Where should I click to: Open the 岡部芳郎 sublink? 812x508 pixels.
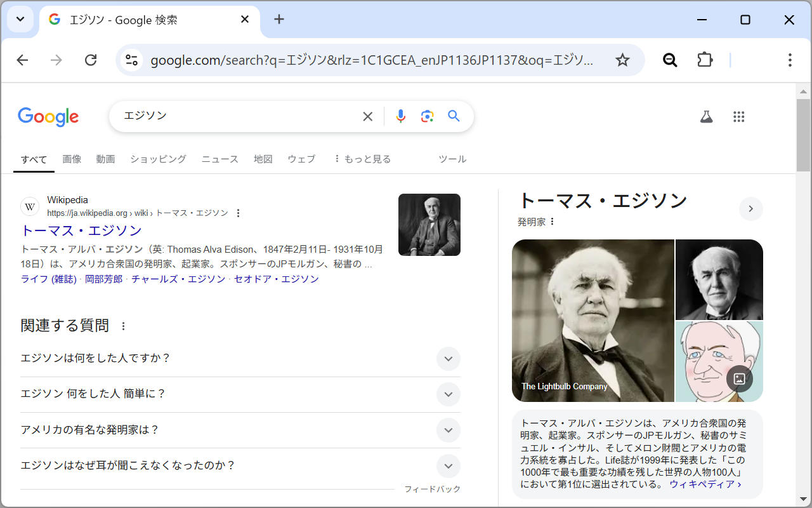coord(103,279)
